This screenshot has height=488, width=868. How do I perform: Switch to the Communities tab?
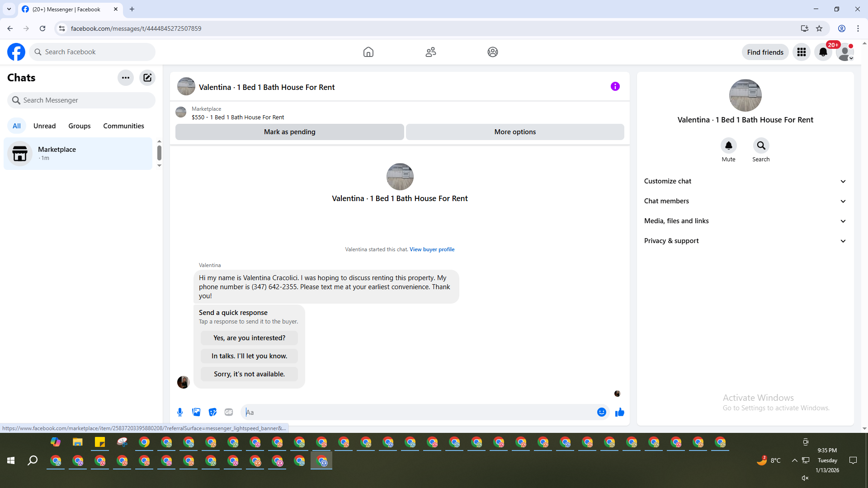point(123,126)
